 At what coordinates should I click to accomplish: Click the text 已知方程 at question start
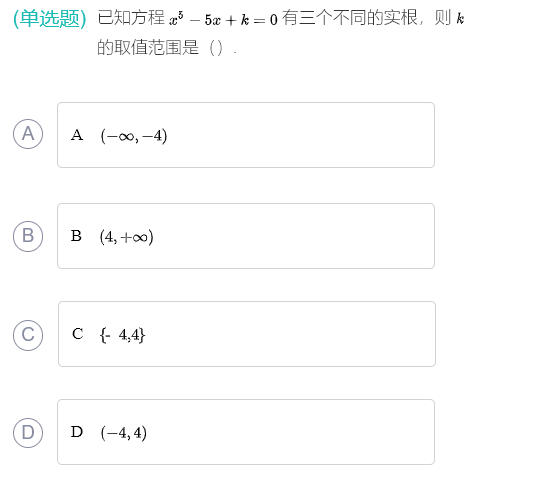[131, 18]
